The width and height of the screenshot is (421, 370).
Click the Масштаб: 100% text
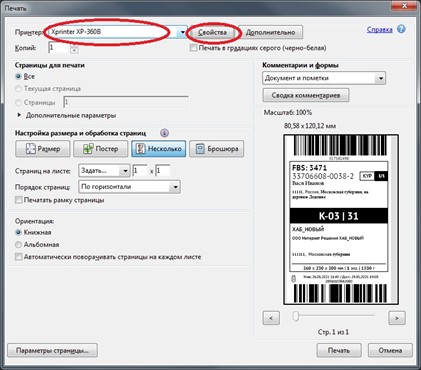(x=288, y=112)
